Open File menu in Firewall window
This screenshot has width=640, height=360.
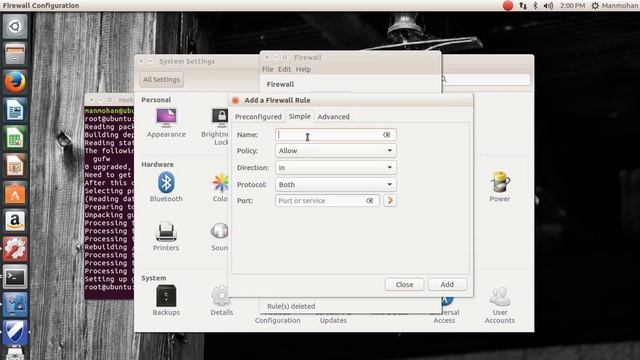point(267,69)
